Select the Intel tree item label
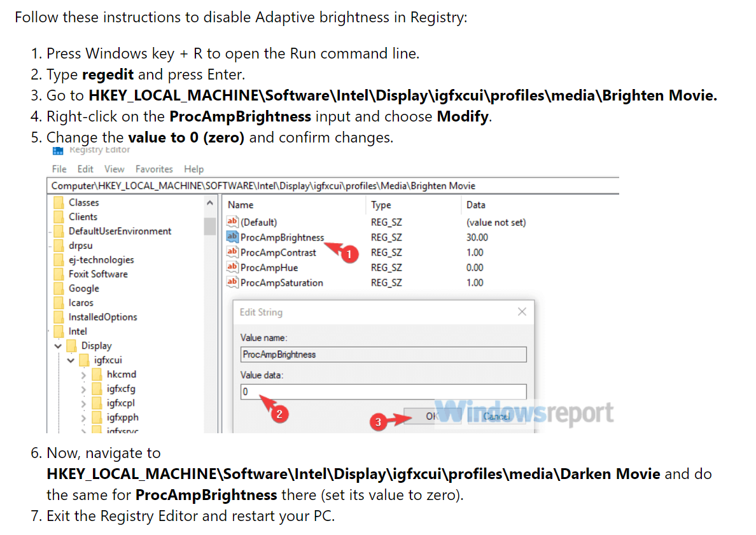 [x=78, y=331]
